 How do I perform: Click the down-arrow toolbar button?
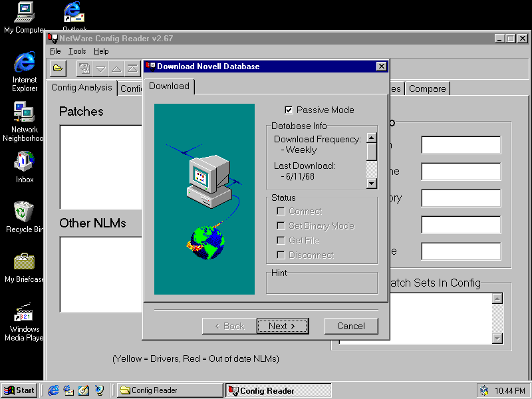point(100,68)
